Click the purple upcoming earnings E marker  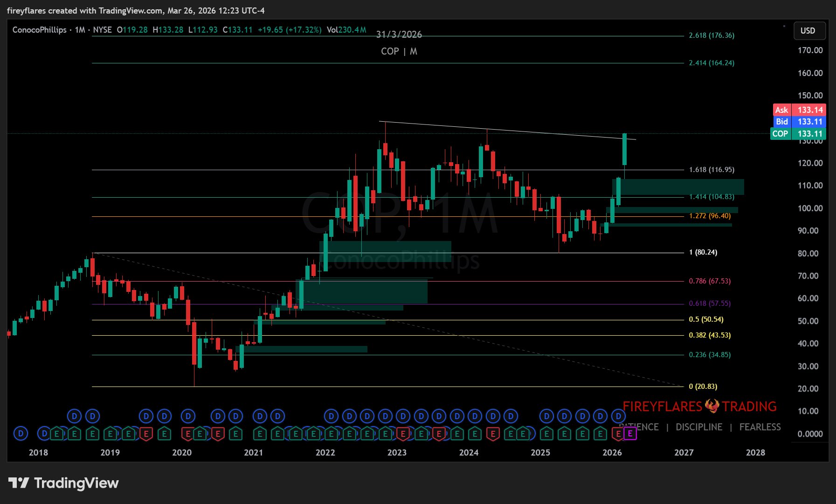pyautogui.click(x=630, y=434)
